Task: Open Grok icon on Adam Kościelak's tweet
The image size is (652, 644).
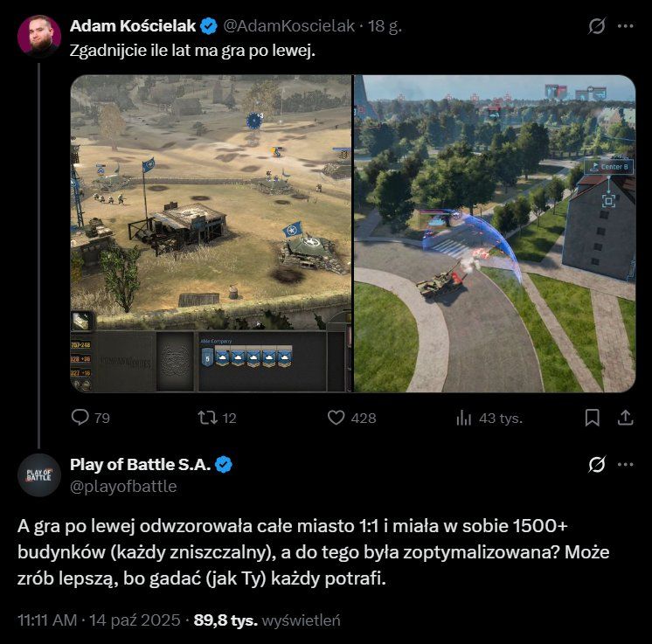Action: 597,25
